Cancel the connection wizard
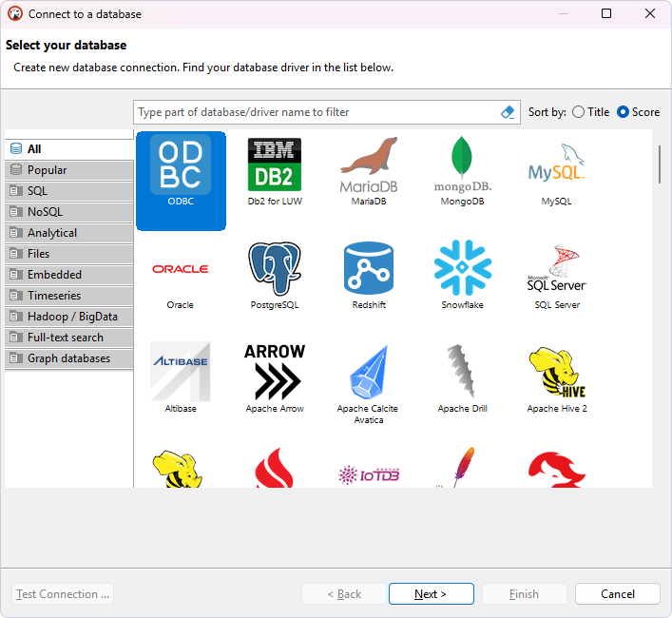672x618 pixels. (617, 594)
